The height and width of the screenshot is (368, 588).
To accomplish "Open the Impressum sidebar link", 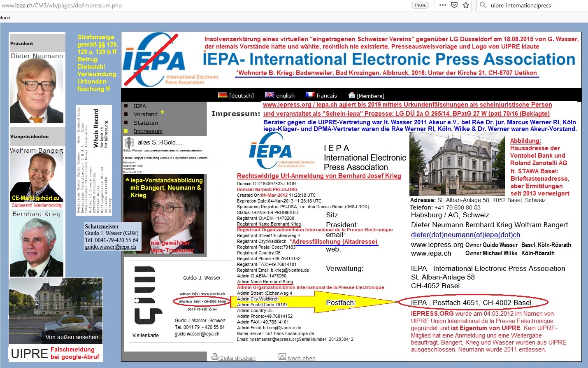I will tap(148, 131).
